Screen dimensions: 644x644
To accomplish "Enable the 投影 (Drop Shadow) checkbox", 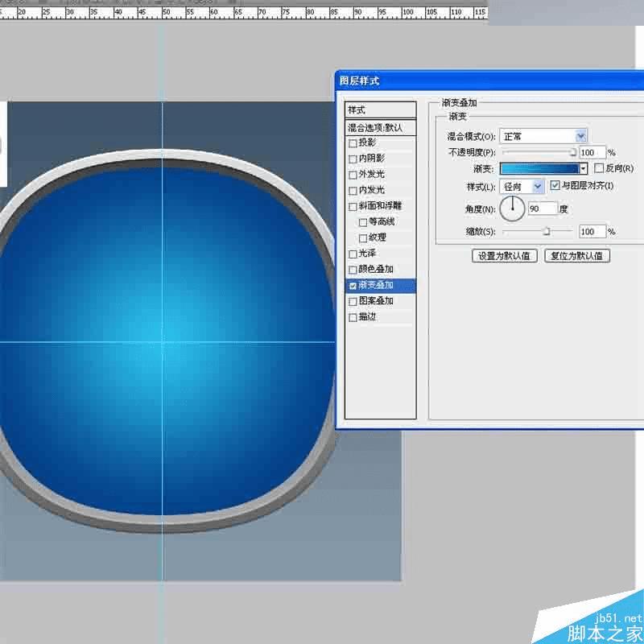I will coord(352,143).
